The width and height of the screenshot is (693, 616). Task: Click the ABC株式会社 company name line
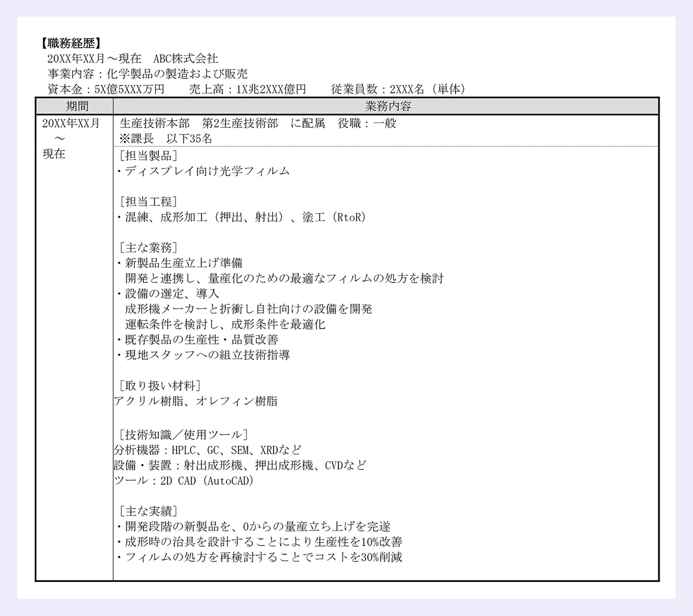pyautogui.click(x=133, y=58)
